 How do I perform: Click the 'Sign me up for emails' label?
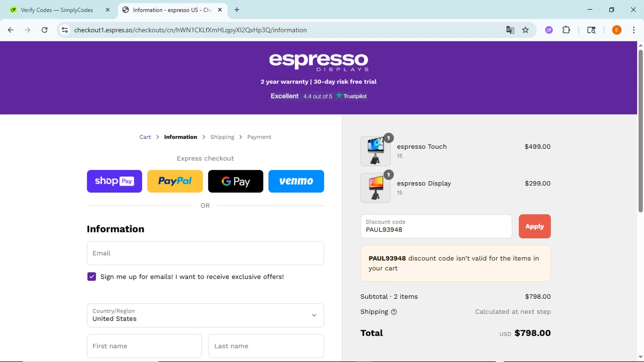tap(192, 277)
